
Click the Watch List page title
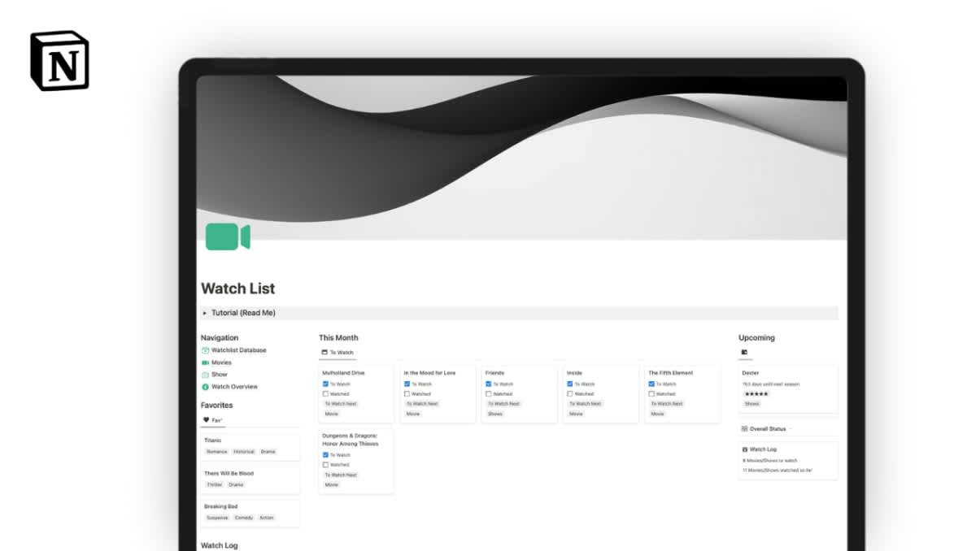point(238,289)
